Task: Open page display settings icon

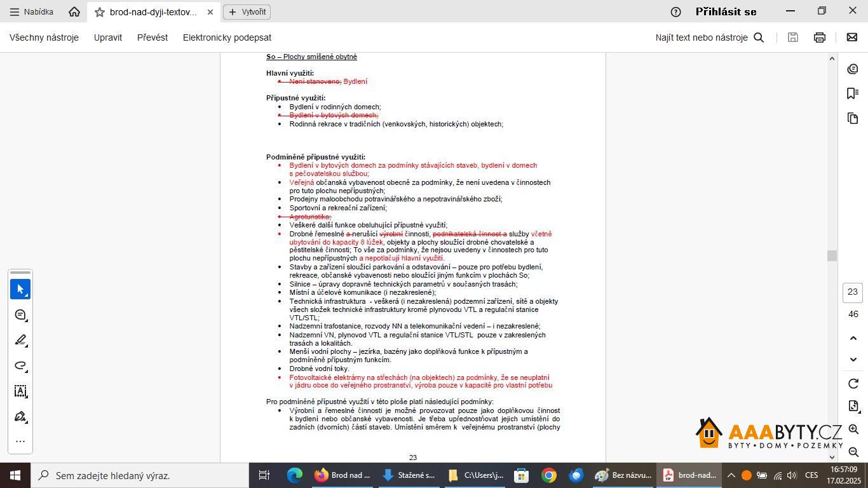Action: click(853, 406)
